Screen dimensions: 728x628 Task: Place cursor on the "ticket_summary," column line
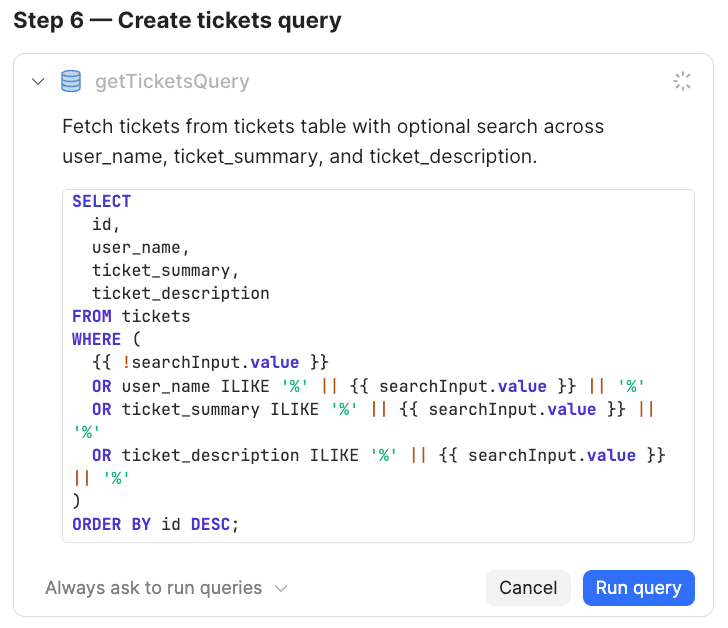pyautogui.click(x=165, y=270)
